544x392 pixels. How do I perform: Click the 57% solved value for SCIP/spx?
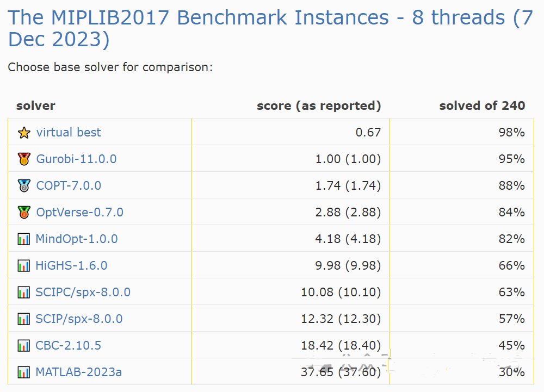pos(512,319)
